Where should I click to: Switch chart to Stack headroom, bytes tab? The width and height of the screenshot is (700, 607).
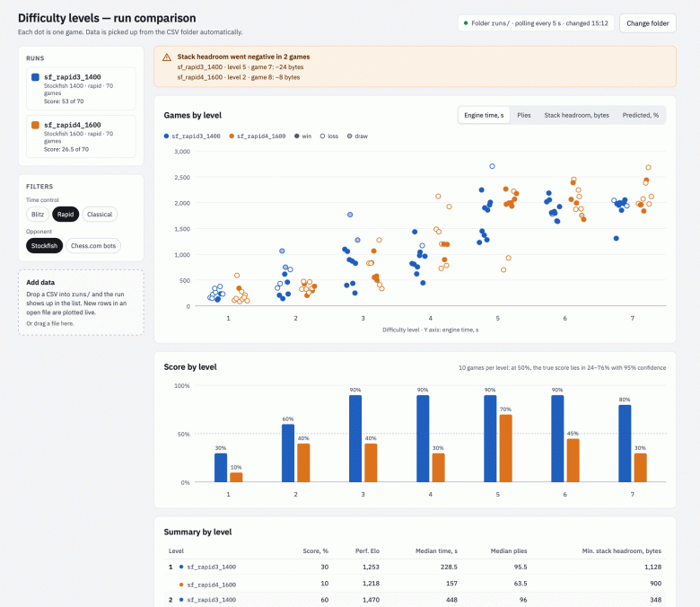pos(576,115)
